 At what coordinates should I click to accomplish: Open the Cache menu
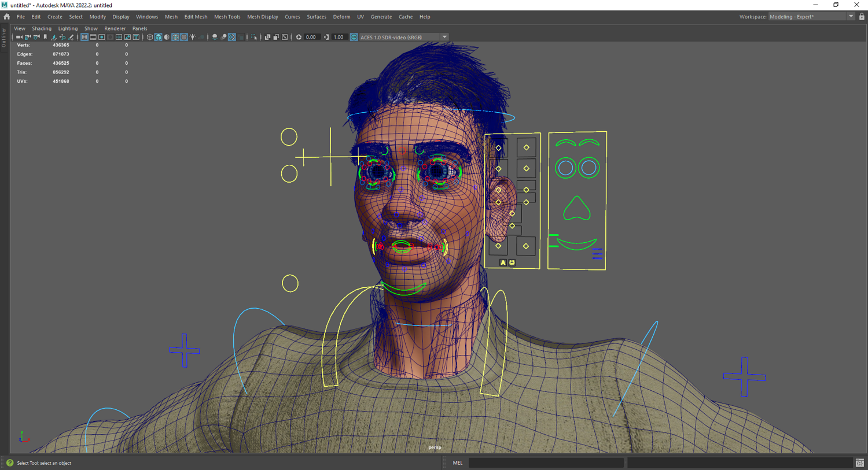click(406, 17)
